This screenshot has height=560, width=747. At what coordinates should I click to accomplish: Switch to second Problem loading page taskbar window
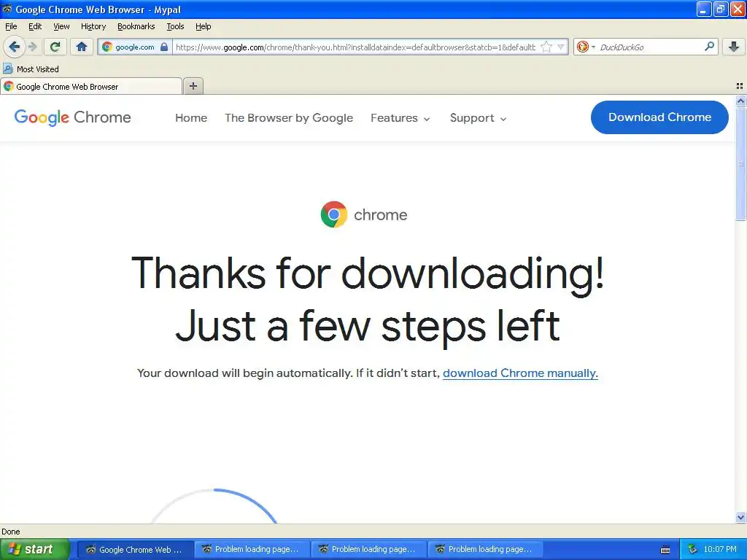pyautogui.click(x=368, y=550)
